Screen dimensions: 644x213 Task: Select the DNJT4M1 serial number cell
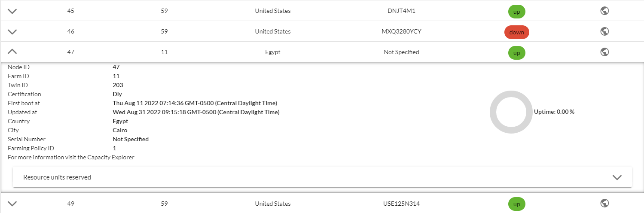click(x=401, y=11)
